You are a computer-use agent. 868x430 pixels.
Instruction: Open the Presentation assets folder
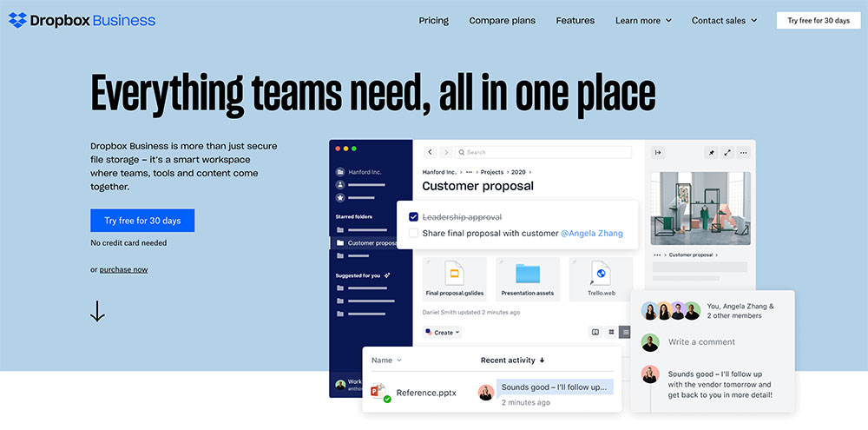528,279
